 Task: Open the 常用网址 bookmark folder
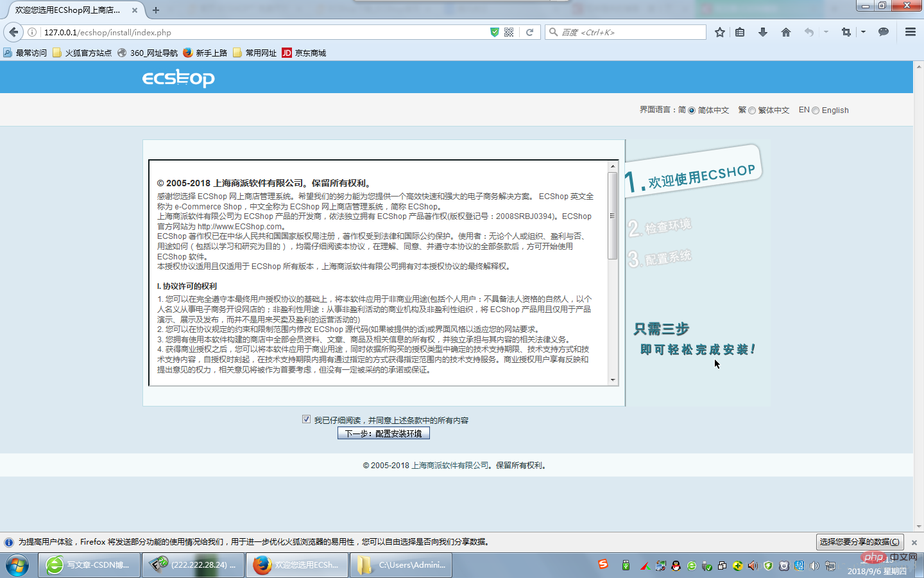(x=255, y=53)
